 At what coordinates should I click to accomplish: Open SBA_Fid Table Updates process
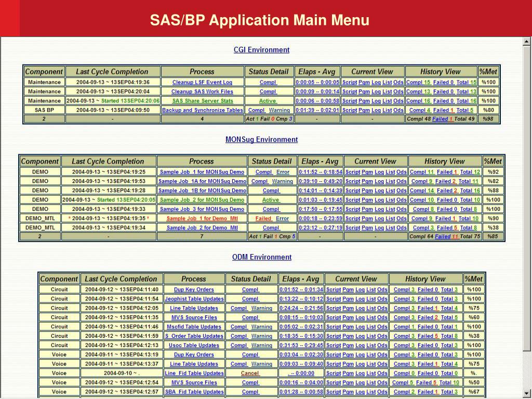(194, 392)
